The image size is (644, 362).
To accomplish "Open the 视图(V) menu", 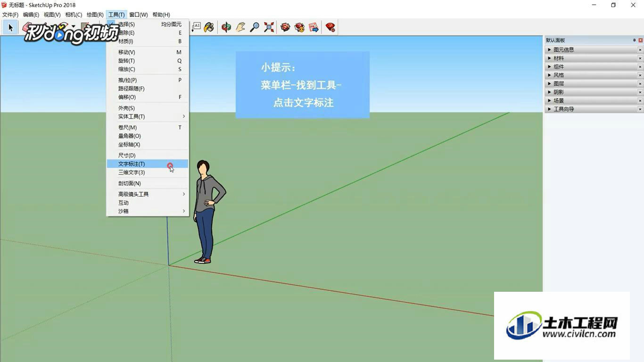I will click(x=52, y=15).
